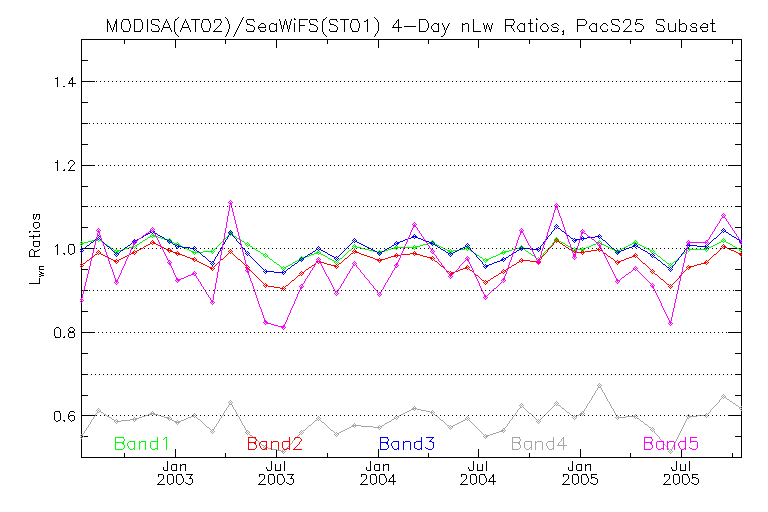The width and height of the screenshot is (768, 512).
Task: Click the Jan 2003 x-axis label
Action: point(175,473)
